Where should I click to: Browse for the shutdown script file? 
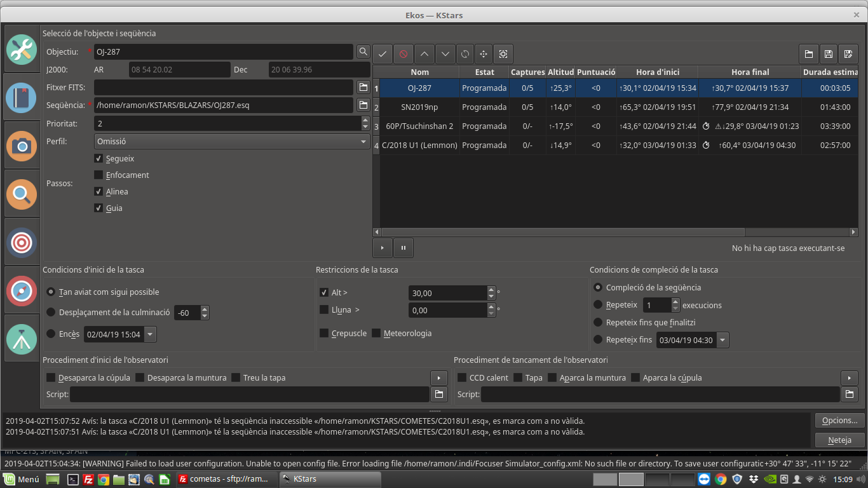[x=850, y=394]
